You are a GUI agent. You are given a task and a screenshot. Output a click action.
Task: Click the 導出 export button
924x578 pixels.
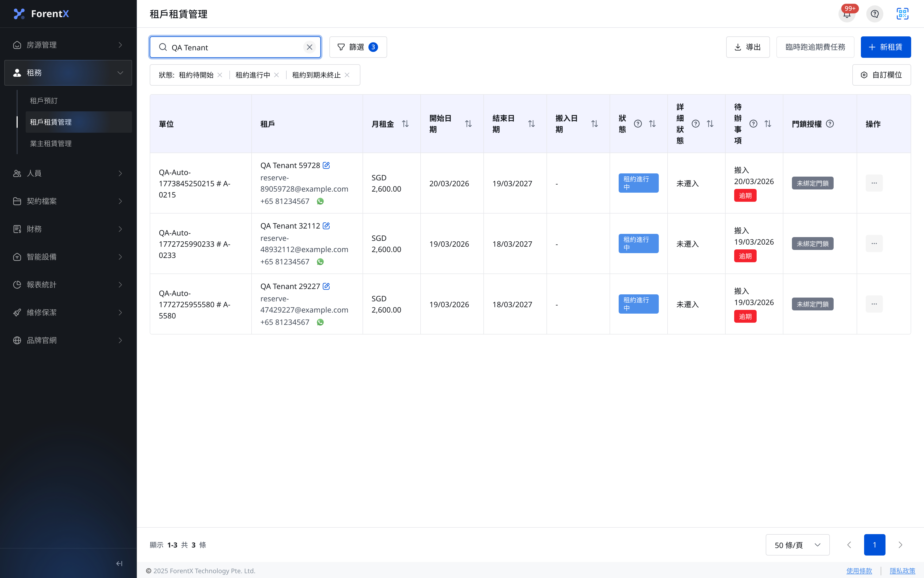[x=748, y=47]
